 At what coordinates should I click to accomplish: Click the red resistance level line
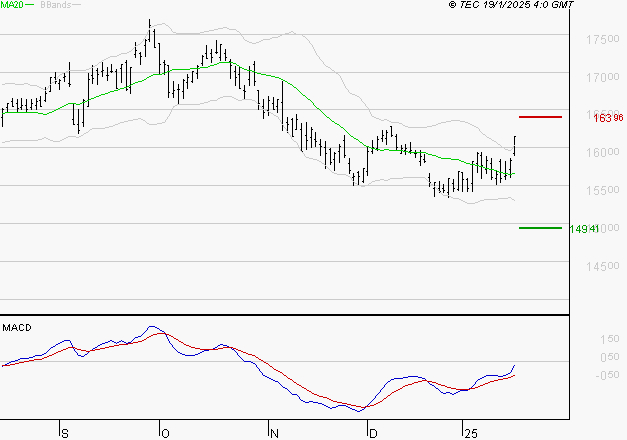540,117
